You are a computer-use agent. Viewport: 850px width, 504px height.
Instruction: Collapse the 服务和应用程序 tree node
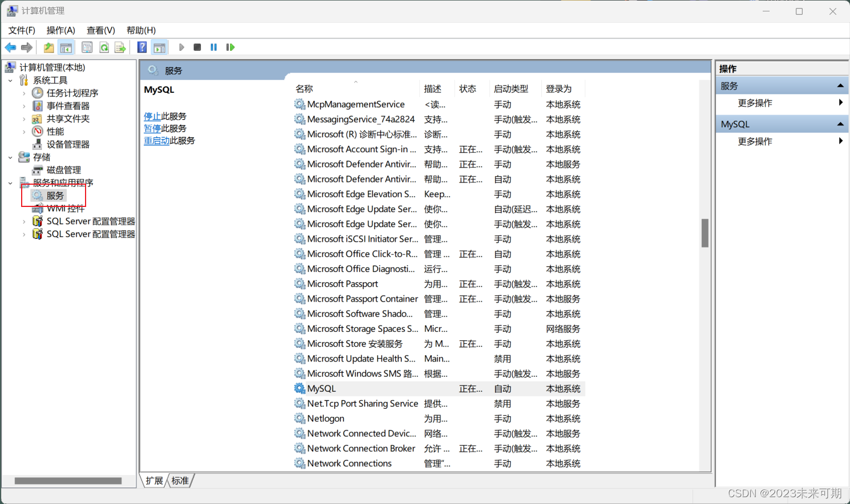pyautogui.click(x=10, y=183)
